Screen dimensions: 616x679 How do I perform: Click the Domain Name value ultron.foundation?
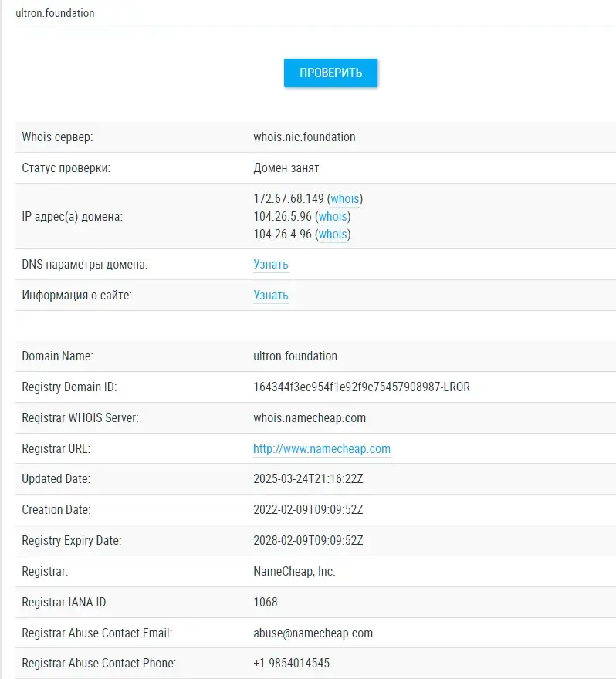tap(295, 356)
